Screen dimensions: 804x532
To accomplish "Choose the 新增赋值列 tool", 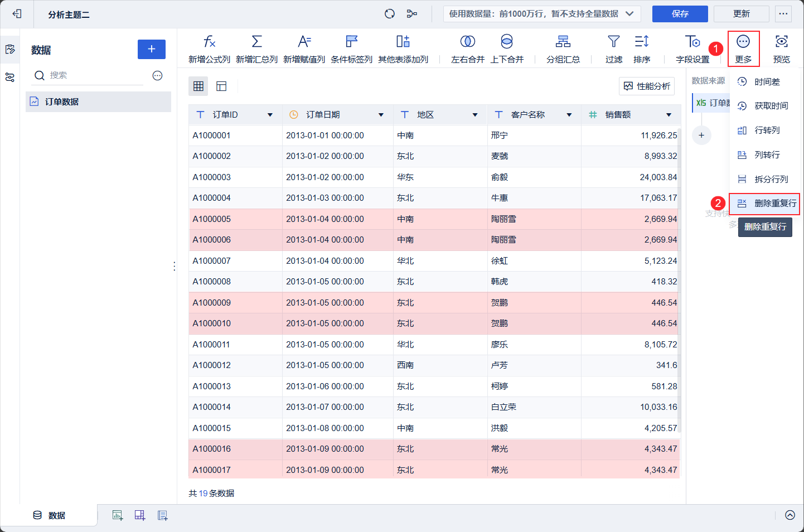I will (304, 49).
